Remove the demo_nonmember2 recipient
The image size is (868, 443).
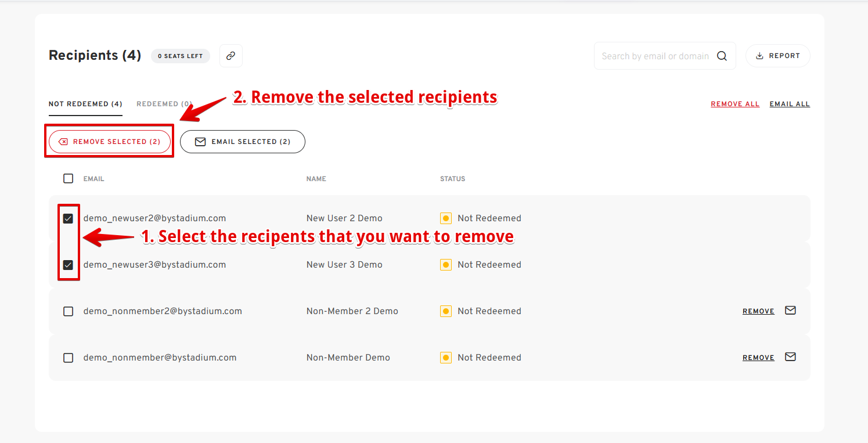pos(758,311)
